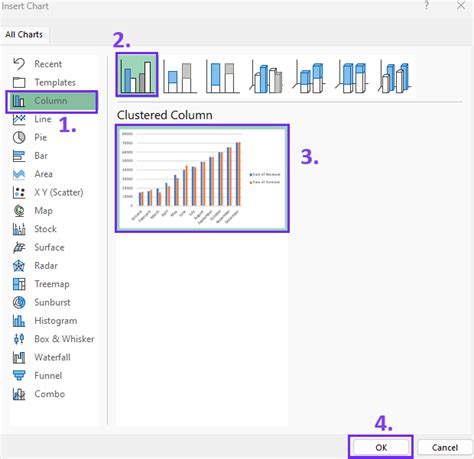The width and height of the screenshot is (474, 459).
Task: Pick the 3-D 100% Stacked Column icon
Action: 352,76
